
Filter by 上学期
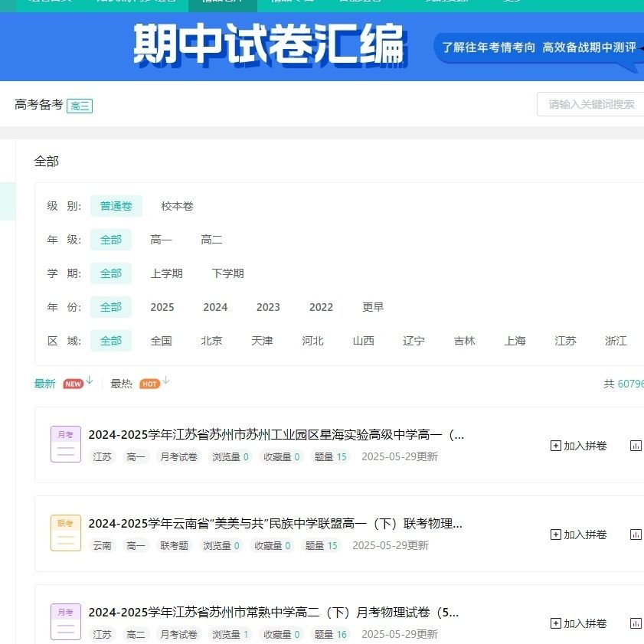click(166, 273)
